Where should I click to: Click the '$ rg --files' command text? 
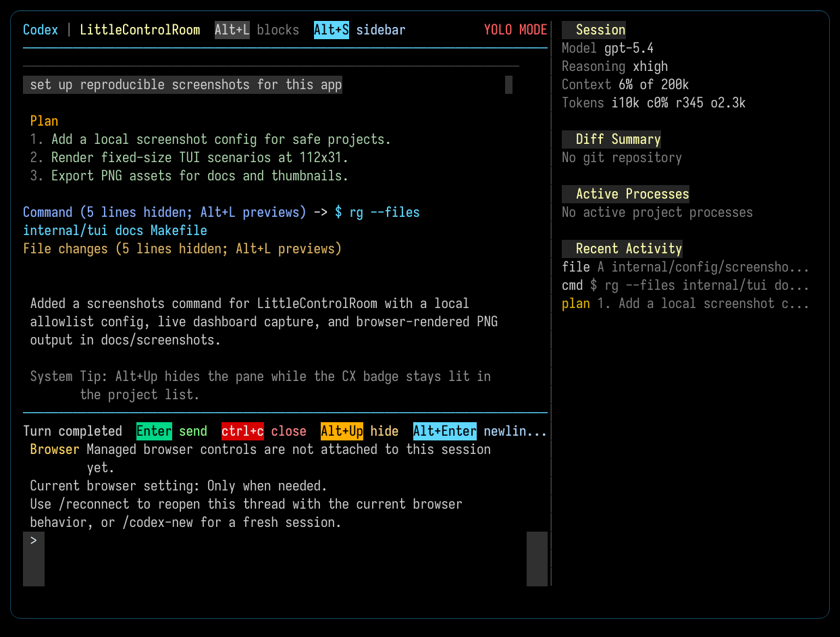pos(377,212)
